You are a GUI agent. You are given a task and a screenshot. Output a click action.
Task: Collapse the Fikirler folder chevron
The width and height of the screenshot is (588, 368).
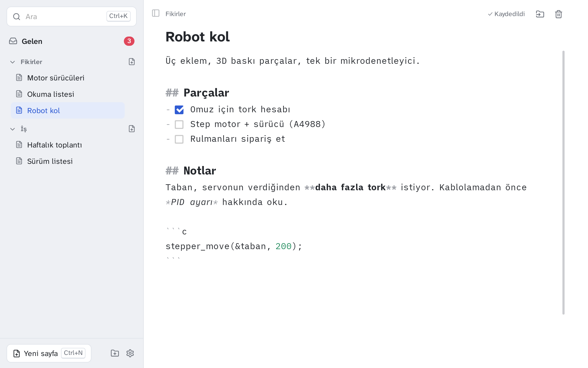(x=13, y=62)
